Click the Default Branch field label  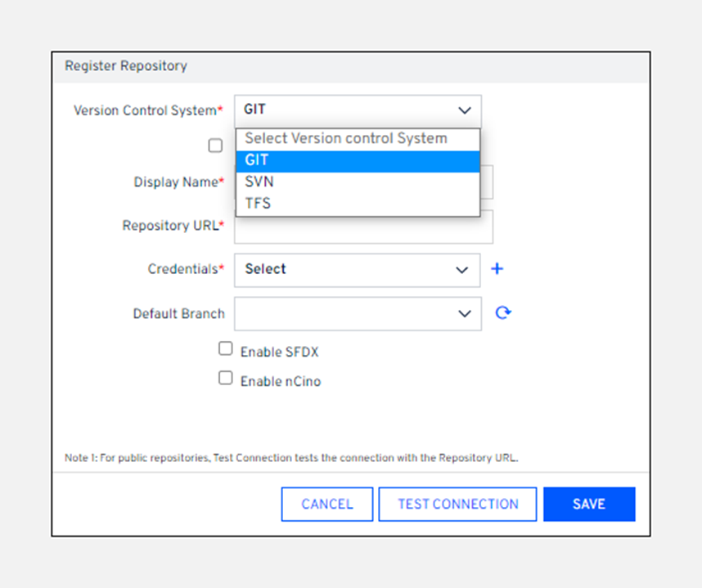(179, 313)
